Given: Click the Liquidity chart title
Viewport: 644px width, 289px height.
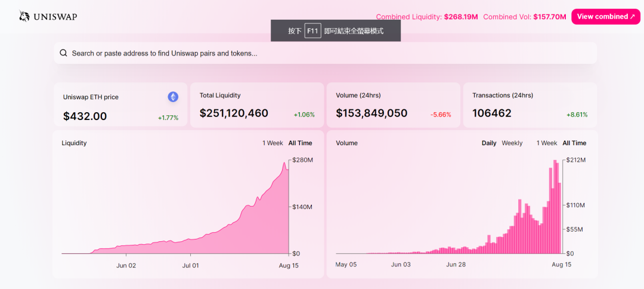Looking at the screenshot, I should 74,143.
